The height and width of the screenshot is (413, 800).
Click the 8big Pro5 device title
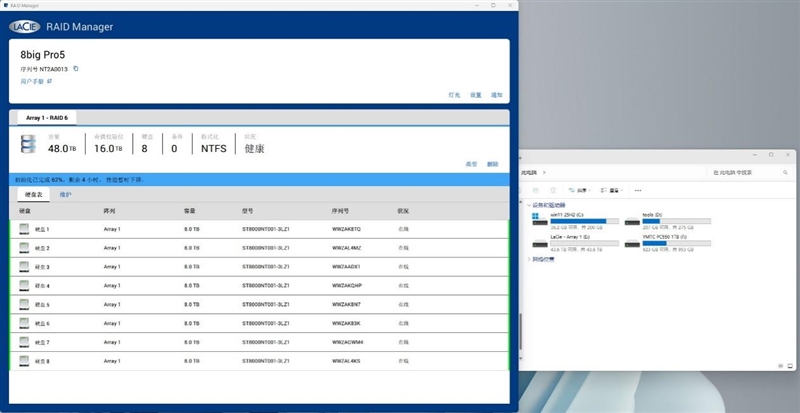(43, 55)
